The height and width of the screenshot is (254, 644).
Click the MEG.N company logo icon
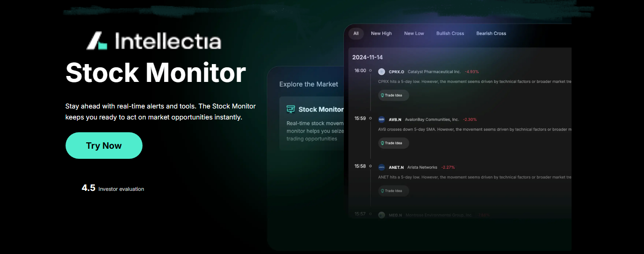click(x=381, y=215)
